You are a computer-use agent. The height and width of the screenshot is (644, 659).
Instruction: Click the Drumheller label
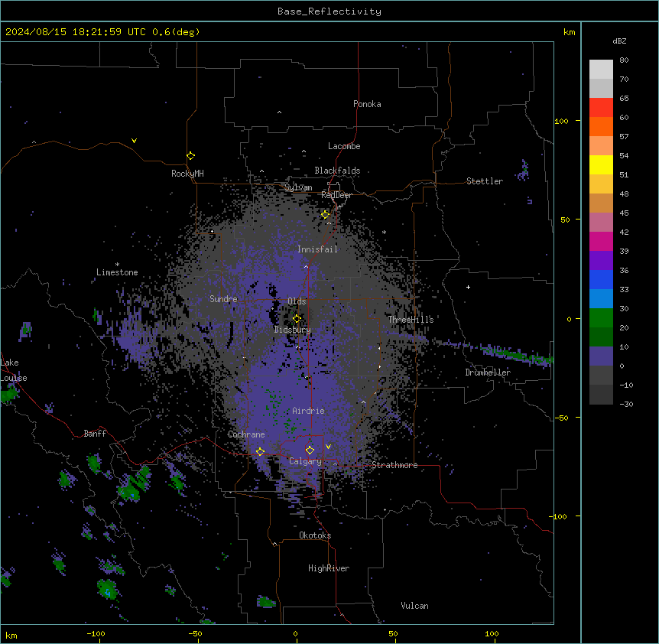(488, 372)
